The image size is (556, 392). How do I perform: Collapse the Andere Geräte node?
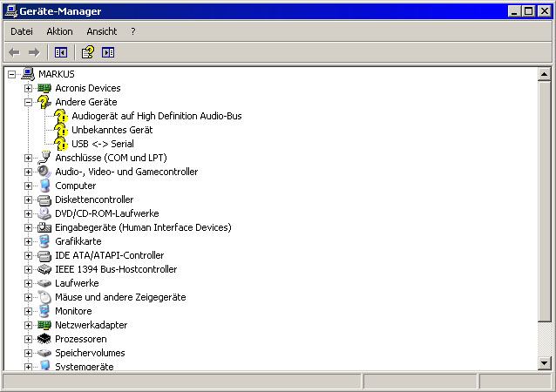tap(29, 103)
